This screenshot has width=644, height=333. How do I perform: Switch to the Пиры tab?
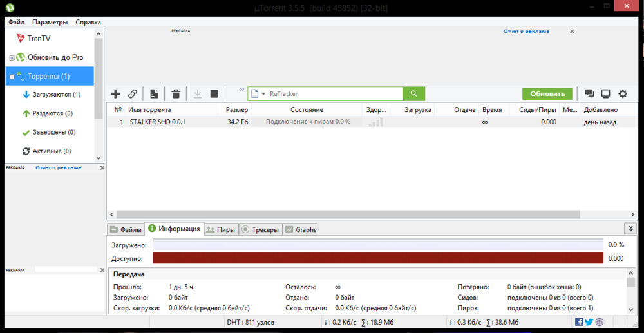click(x=222, y=229)
